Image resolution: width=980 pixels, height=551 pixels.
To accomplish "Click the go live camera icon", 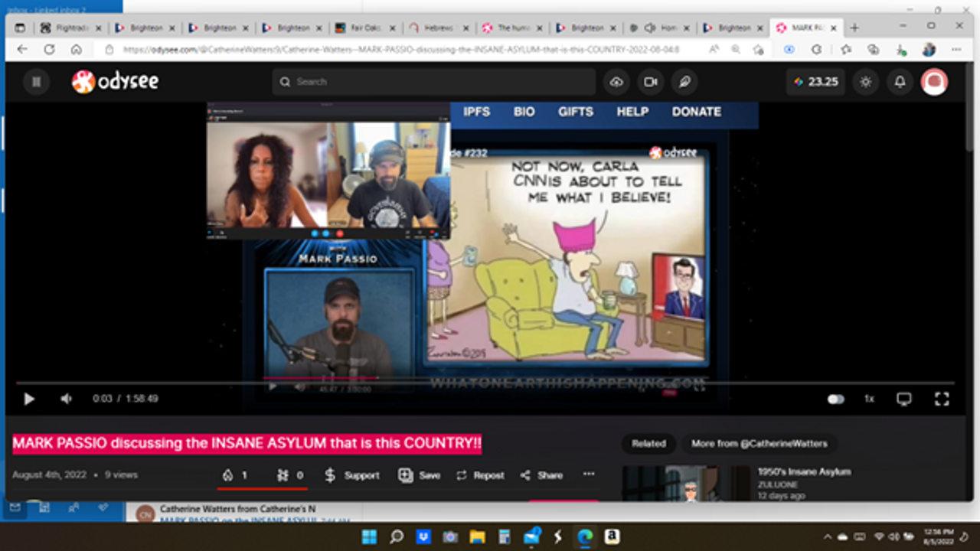I will tap(650, 82).
